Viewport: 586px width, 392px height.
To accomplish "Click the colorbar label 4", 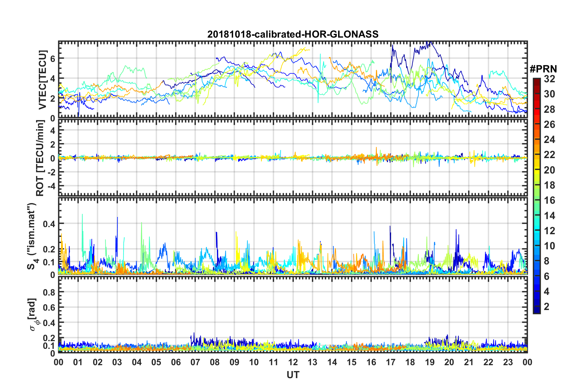I will coord(547,292).
